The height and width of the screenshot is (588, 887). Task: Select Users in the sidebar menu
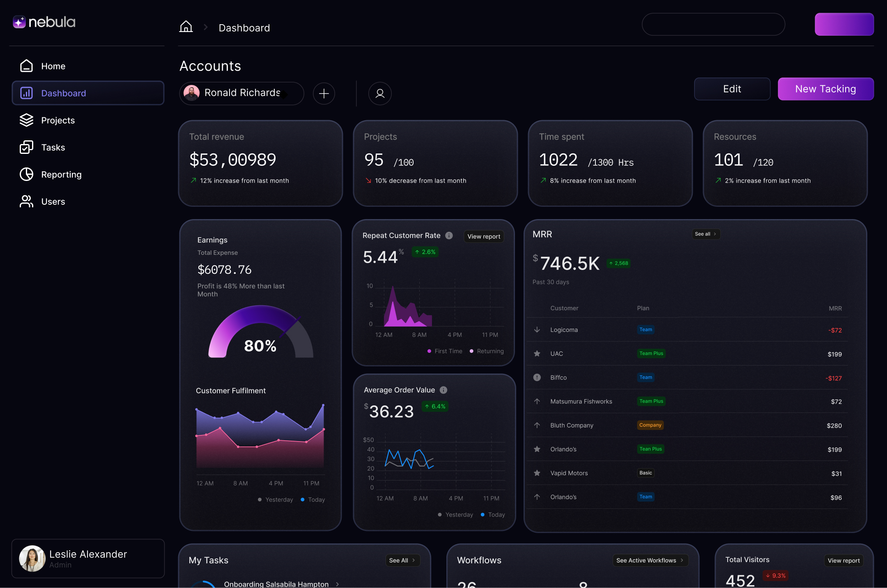coord(53,201)
